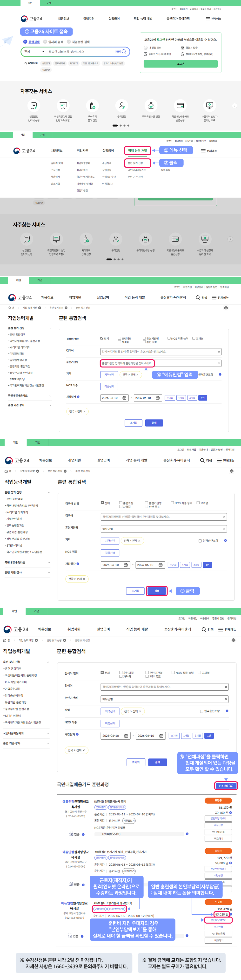This screenshot has height=980, width=241.
Task: Open the 전체 category dropdown in the main search
Action: point(35,51)
